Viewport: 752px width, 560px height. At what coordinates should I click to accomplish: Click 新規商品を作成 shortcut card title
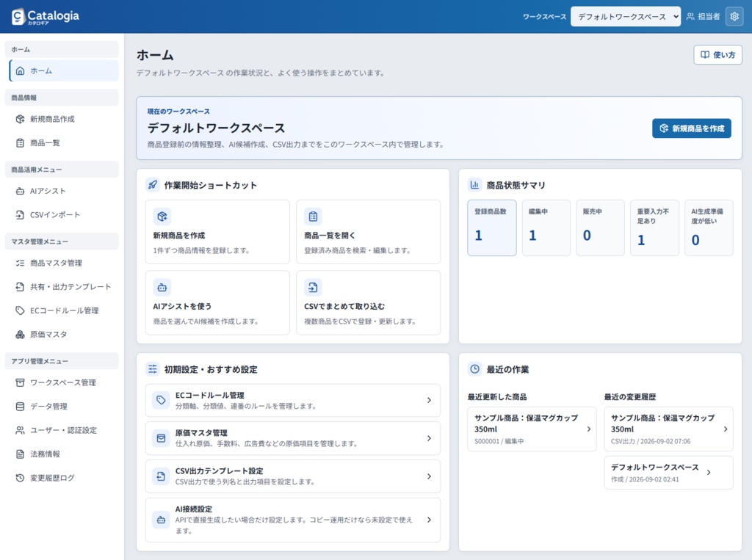click(179, 236)
